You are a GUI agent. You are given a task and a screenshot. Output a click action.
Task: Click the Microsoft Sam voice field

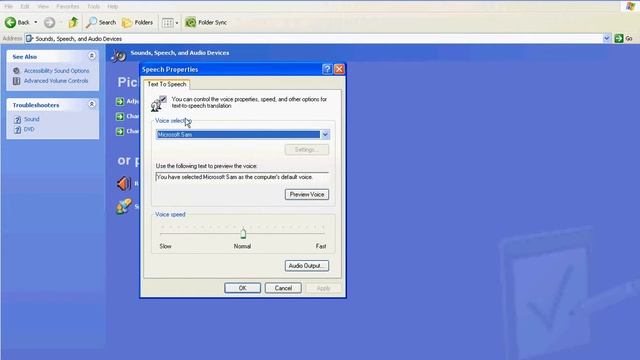[x=238, y=134]
